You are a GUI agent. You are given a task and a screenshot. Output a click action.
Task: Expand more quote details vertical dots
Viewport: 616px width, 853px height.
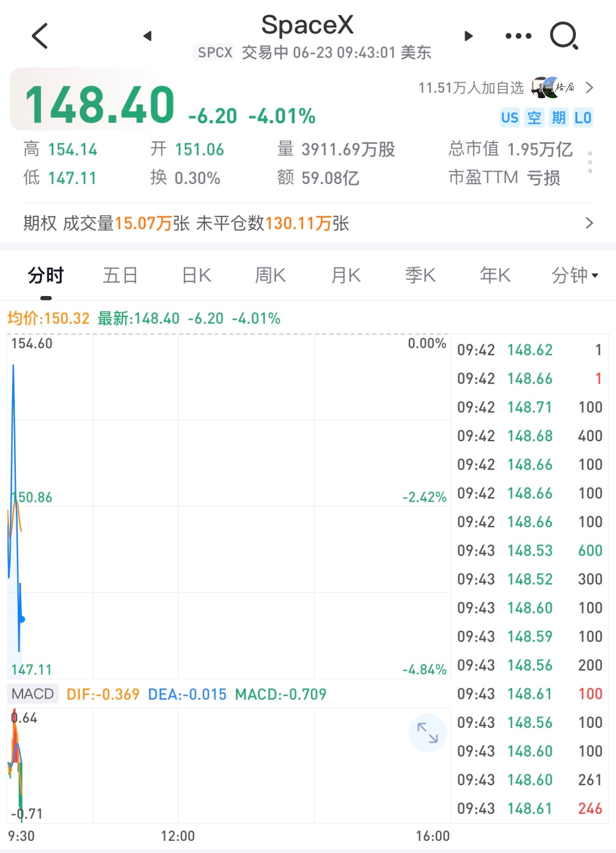(x=590, y=162)
